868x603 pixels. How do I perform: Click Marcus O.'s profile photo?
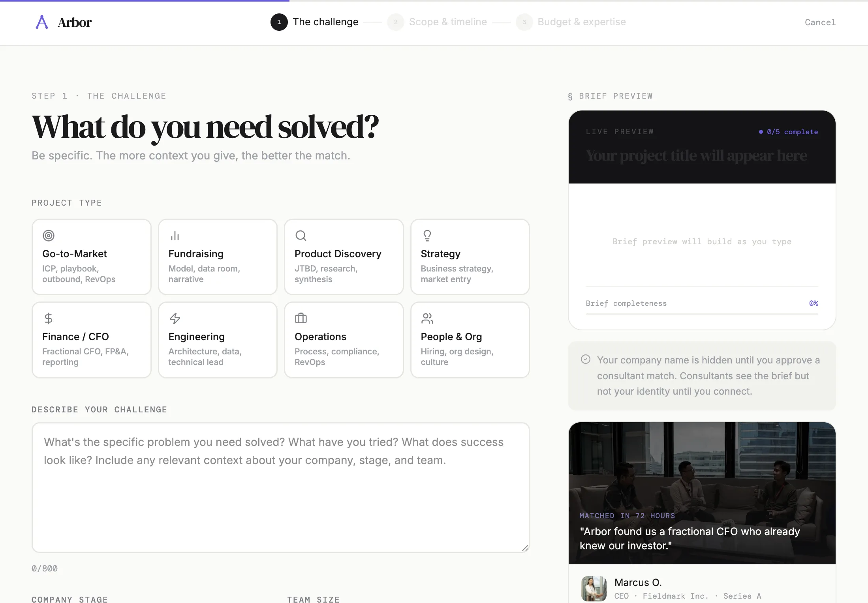[593, 588]
